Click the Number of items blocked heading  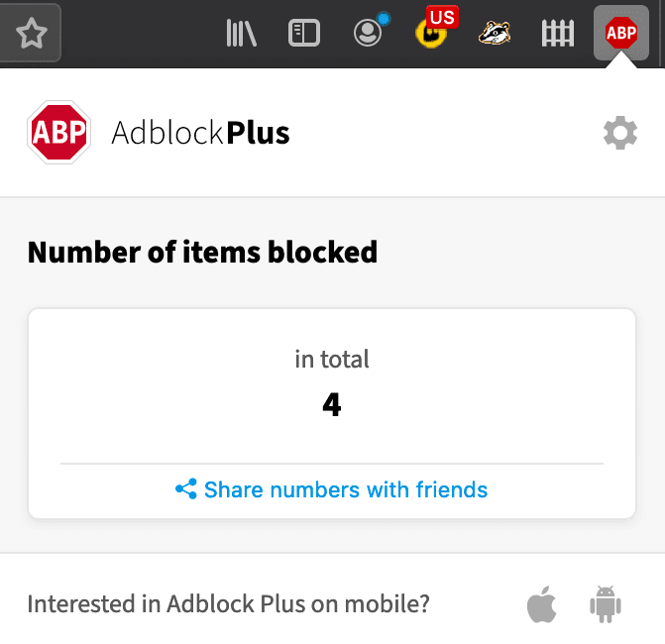coord(202,253)
